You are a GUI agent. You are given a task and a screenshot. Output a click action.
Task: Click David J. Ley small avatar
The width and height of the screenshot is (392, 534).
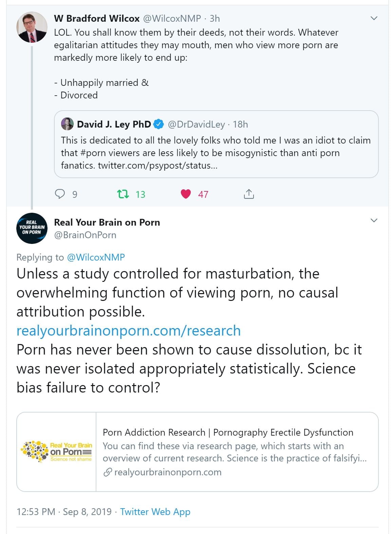67,124
